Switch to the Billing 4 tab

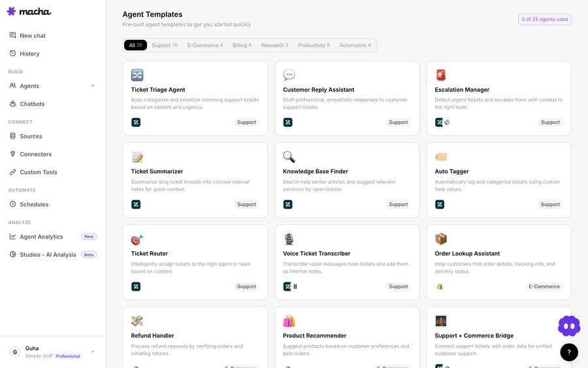click(x=242, y=45)
